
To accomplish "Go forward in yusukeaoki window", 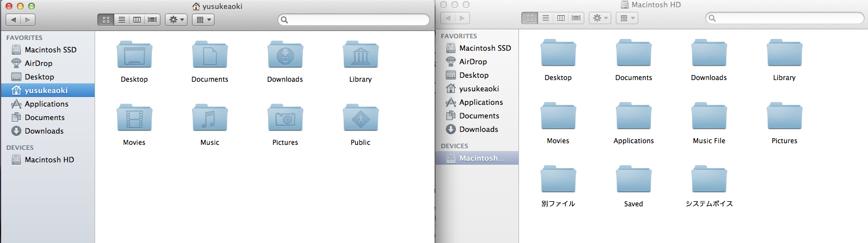I will coord(28,20).
